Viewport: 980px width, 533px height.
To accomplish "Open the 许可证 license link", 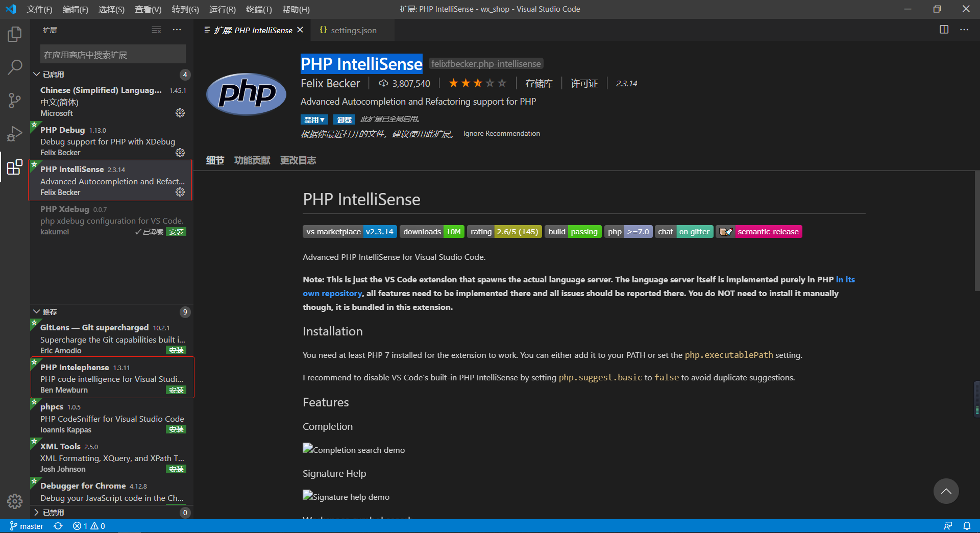I will (x=584, y=83).
